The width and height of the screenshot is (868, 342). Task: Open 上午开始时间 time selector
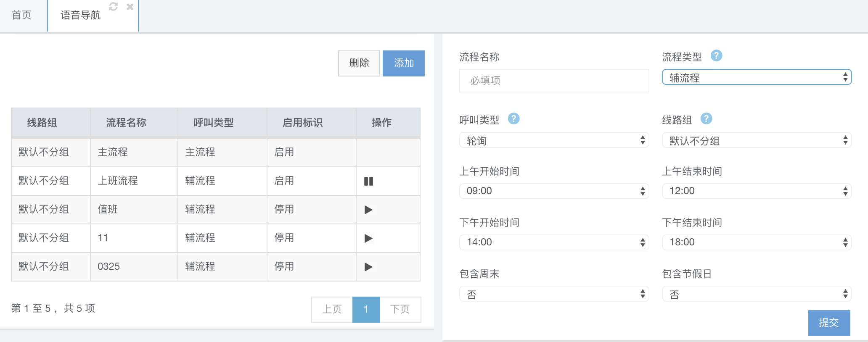tap(554, 191)
